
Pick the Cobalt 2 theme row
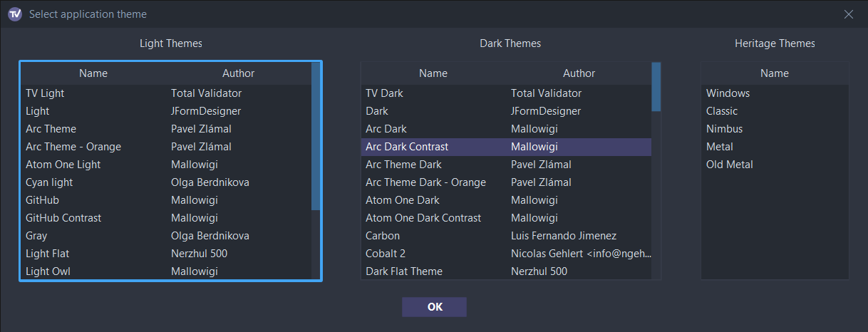coord(386,254)
